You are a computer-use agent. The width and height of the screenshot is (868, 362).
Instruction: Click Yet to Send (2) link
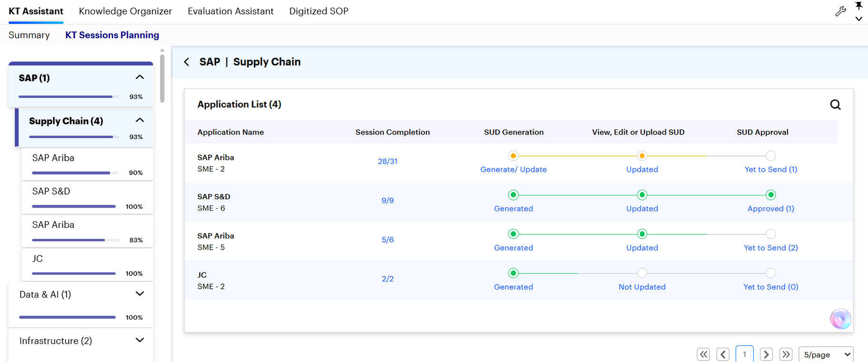coord(771,248)
